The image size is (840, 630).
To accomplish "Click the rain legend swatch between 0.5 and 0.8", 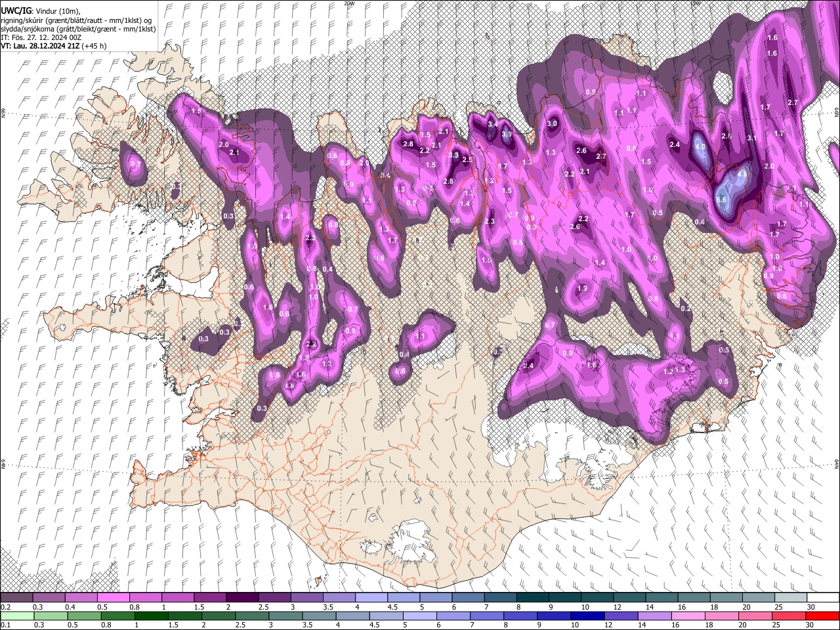I will pyautogui.click(x=85, y=616).
